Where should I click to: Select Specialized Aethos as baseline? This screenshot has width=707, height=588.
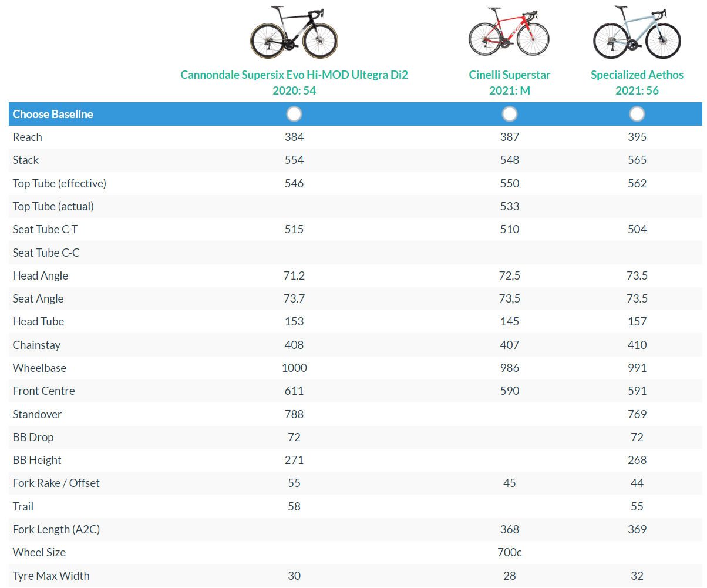pyautogui.click(x=637, y=114)
